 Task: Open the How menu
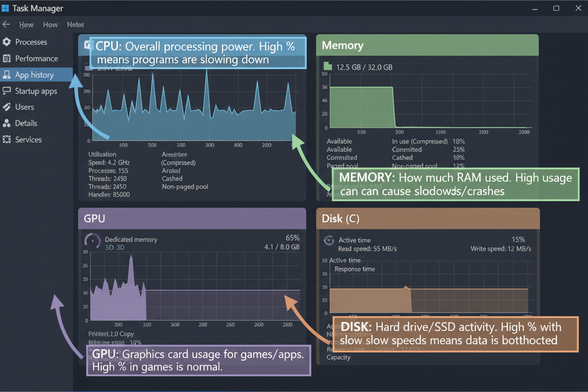(50, 24)
